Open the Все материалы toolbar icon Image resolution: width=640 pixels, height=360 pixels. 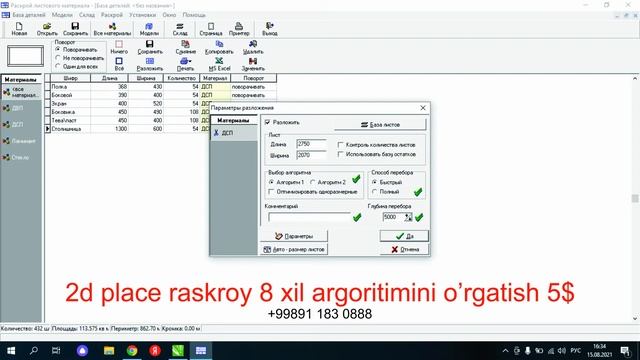click(x=112, y=29)
